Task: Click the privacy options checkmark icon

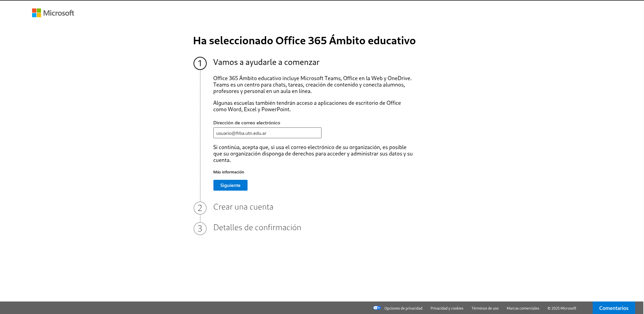Action: (x=377, y=308)
